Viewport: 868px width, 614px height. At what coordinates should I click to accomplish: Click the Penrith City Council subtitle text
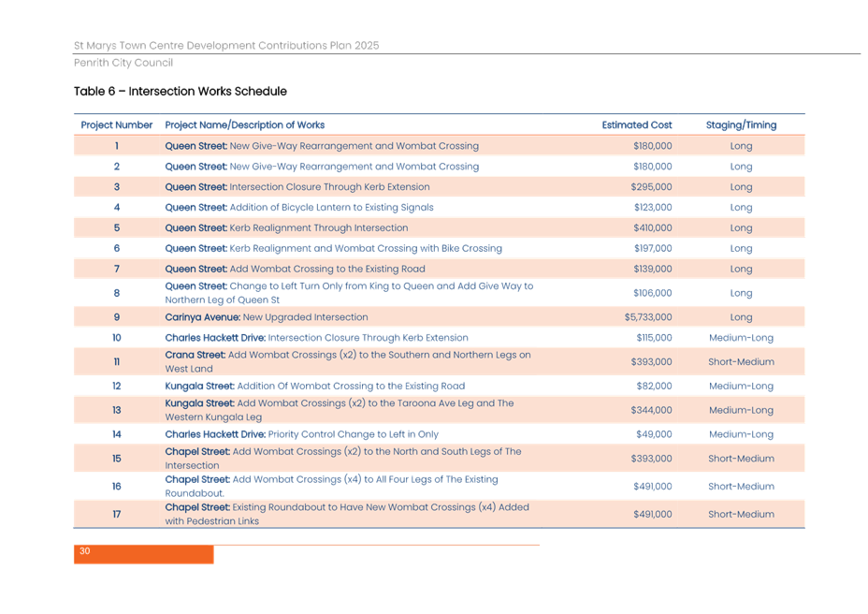123,63
